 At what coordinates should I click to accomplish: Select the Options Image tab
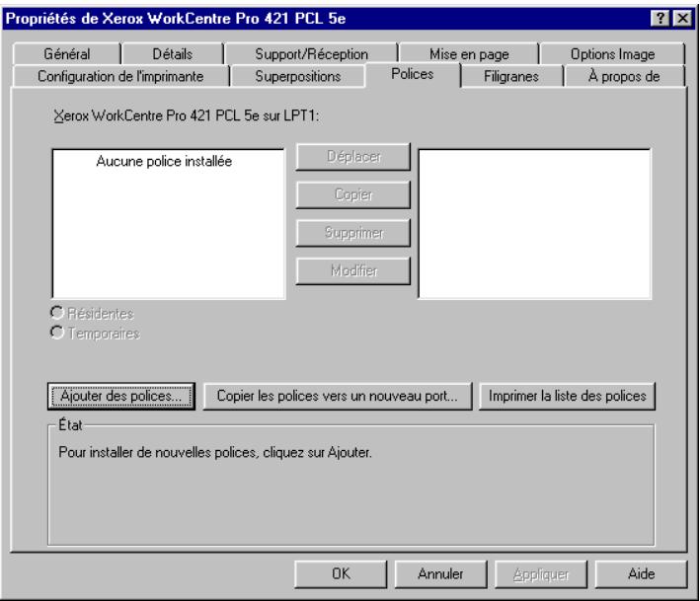point(612,54)
